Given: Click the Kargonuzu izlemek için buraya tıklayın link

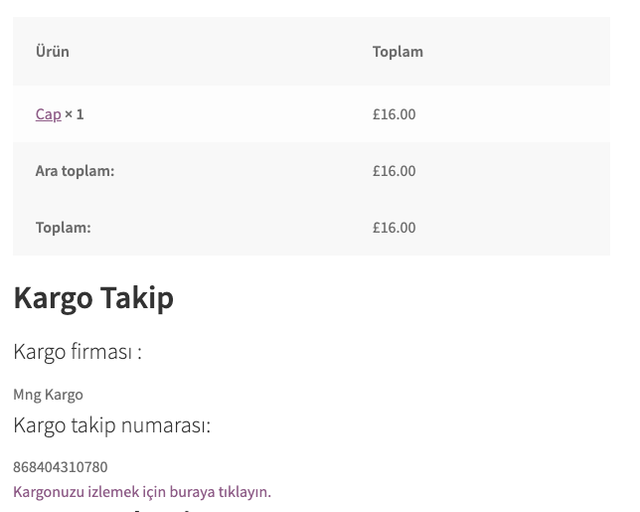Looking at the screenshot, I should (x=142, y=492).
